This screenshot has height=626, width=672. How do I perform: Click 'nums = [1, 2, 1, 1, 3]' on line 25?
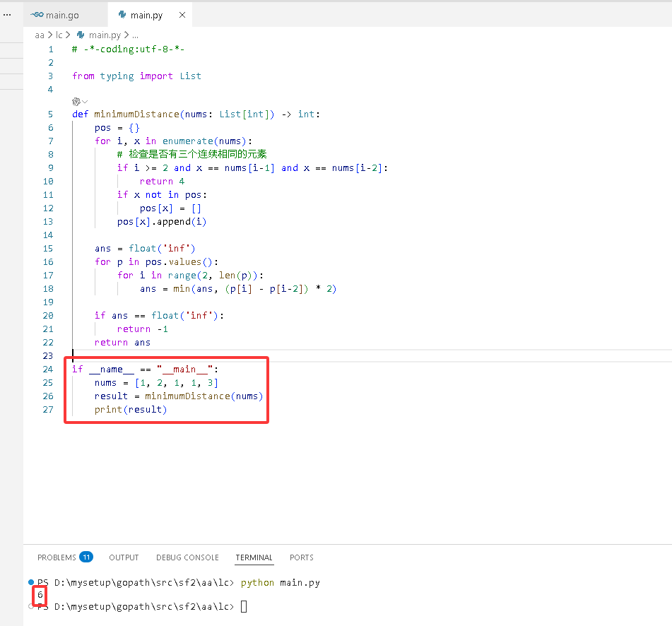pos(156,383)
